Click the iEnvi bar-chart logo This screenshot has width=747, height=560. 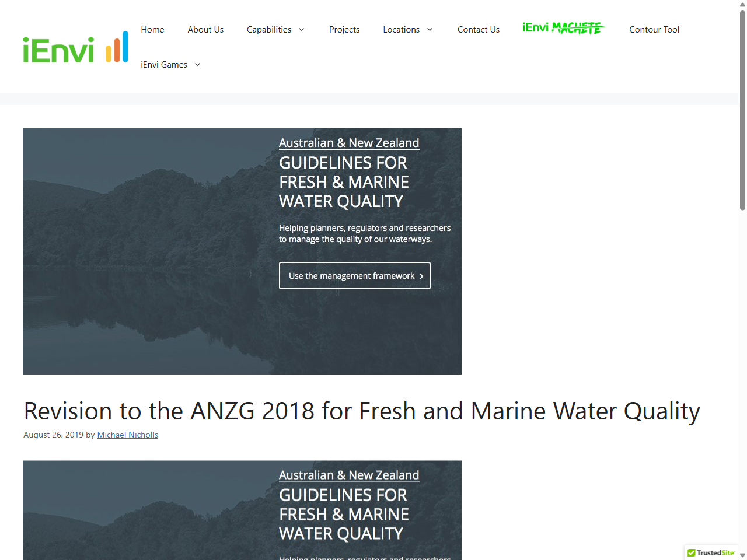(x=75, y=47)
